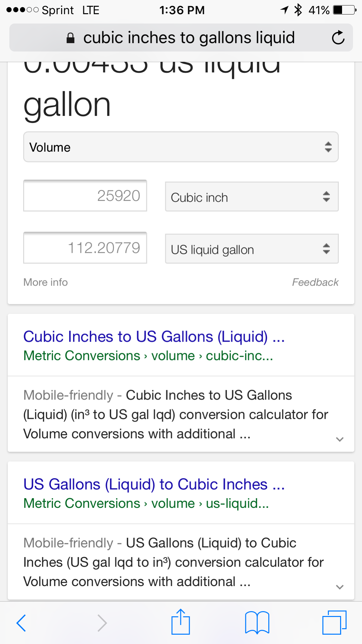Open the Cubic inch unit dropdown
Screen dimensions: 362x644
point(252,197)
